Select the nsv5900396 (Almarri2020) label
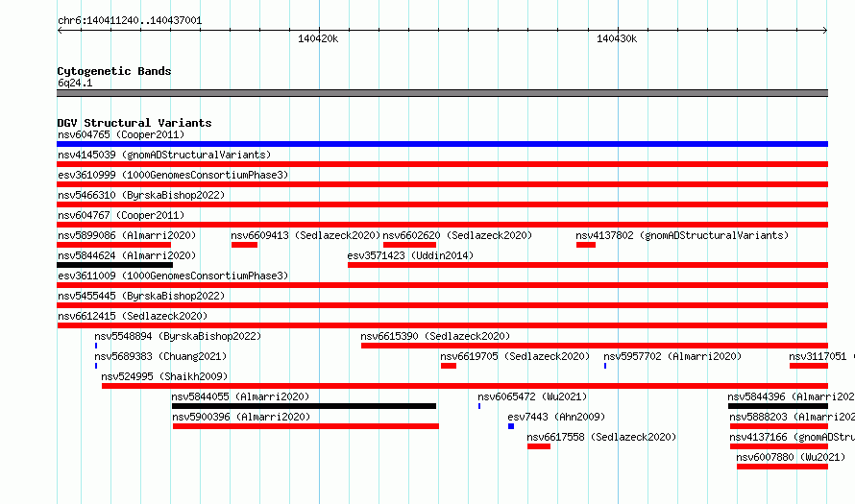The image size is (855, 504). click(x=241, y=417)
